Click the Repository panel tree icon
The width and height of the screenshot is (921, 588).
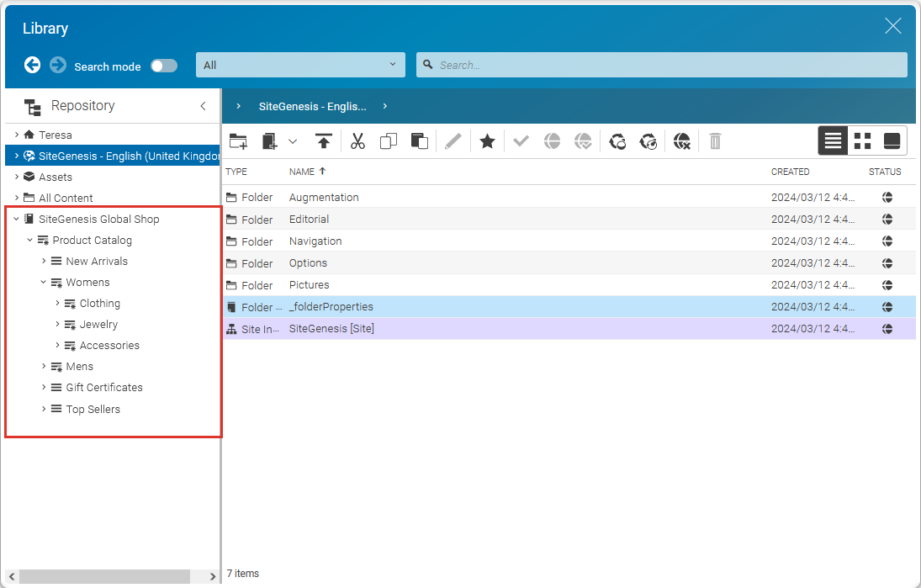(x=31, y=105)
